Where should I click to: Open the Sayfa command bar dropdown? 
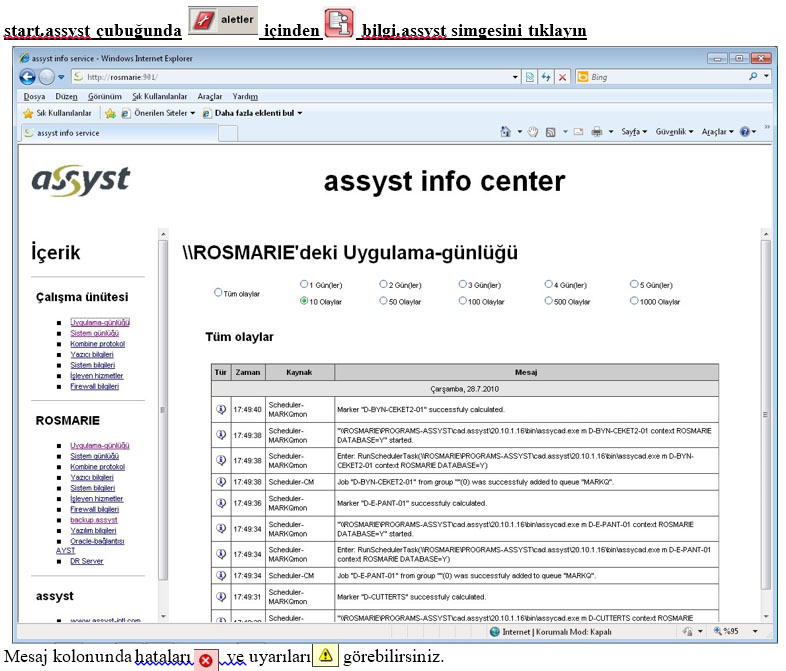[634, 132]
